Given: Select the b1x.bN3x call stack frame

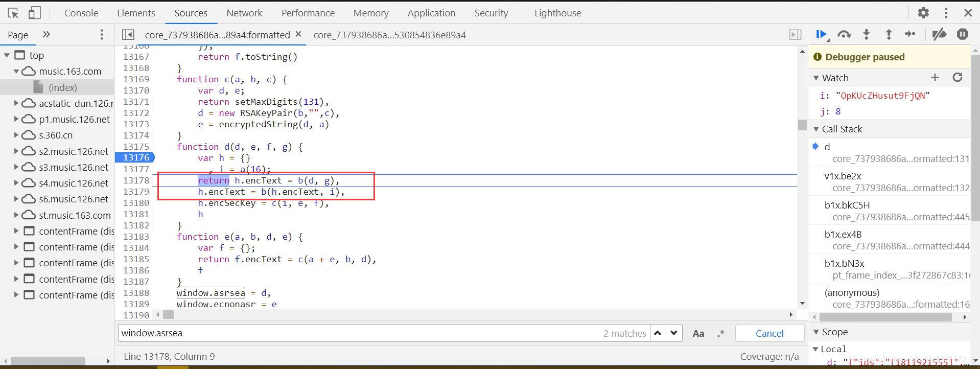Looking at the screenshot, I should pos(890,269).
